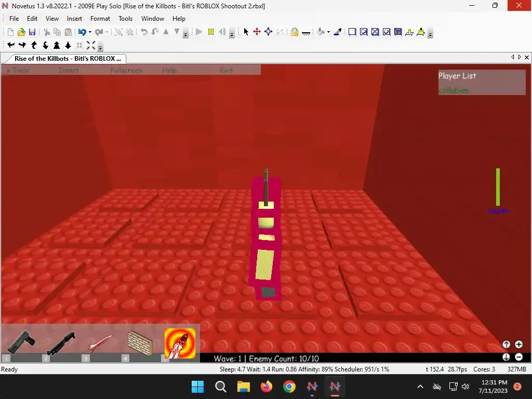
Task: Click the zoom extents expanding arrows icon
Action: pyautogui.click(x=91, y=45)
